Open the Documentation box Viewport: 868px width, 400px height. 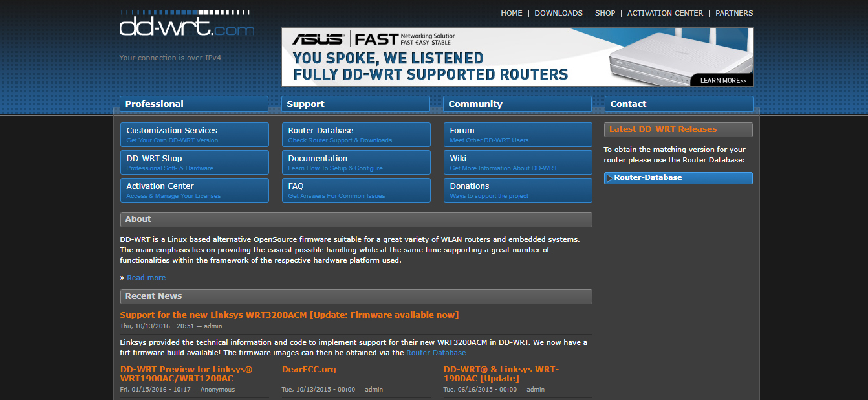point(356,162)
